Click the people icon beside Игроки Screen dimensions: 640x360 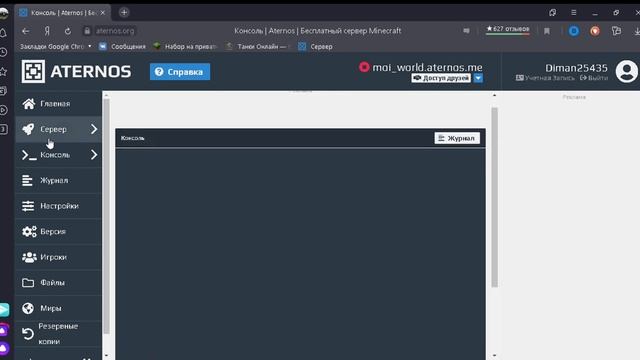coord(29,257)
